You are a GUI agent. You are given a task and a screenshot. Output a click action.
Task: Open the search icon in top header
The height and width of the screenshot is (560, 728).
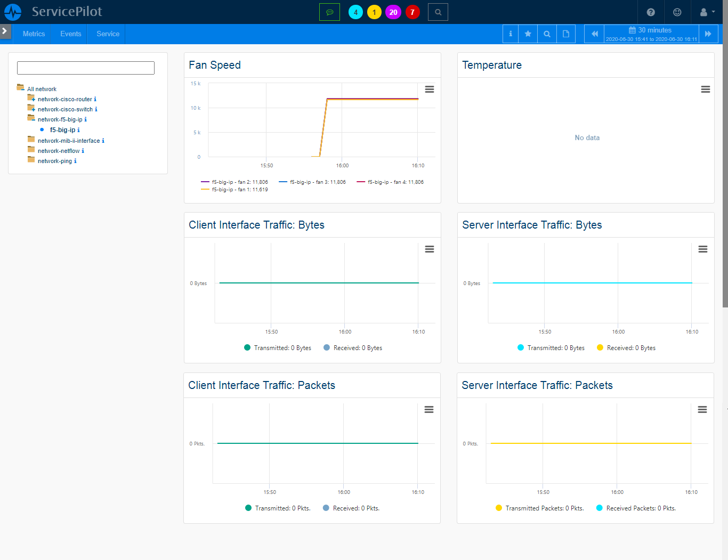tap(438, 12)
